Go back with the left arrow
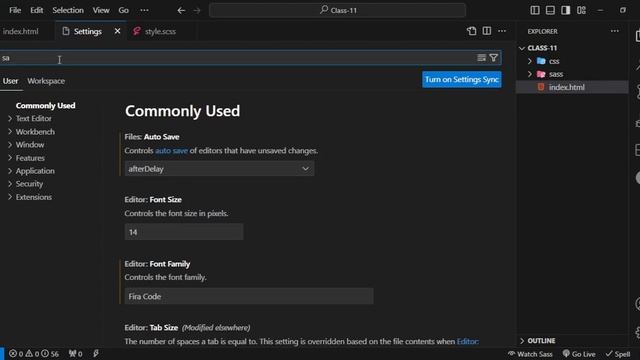 (181, 10)
